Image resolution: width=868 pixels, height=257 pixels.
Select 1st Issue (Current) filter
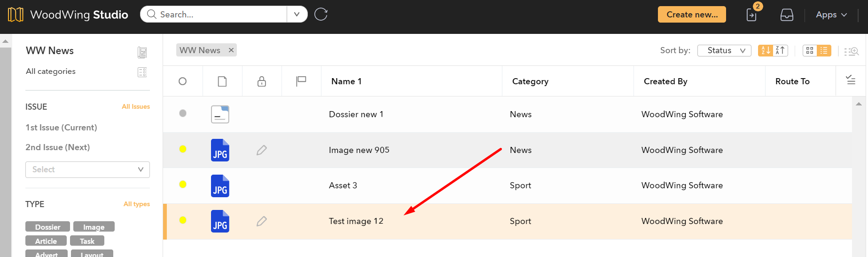click(61, 128)
